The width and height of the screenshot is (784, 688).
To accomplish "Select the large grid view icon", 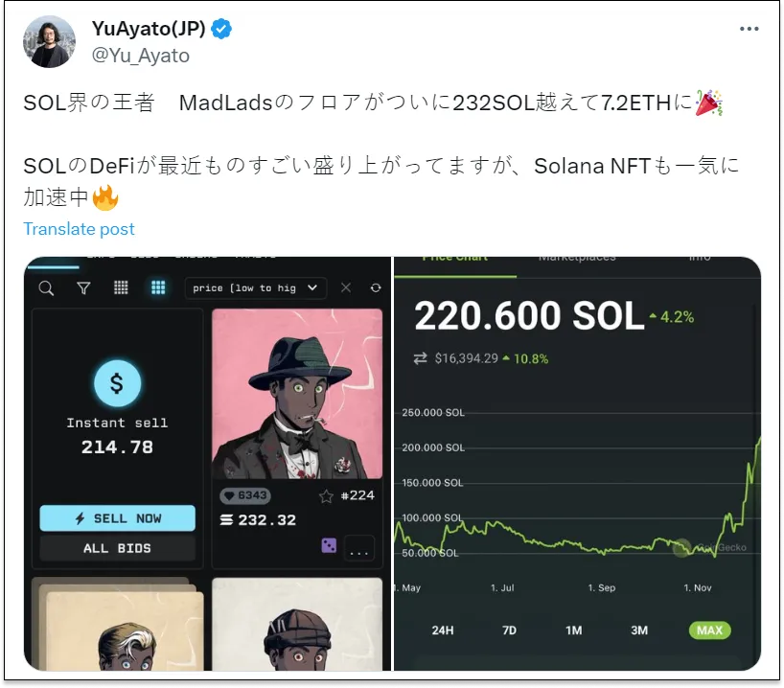I will coord(158,287).
